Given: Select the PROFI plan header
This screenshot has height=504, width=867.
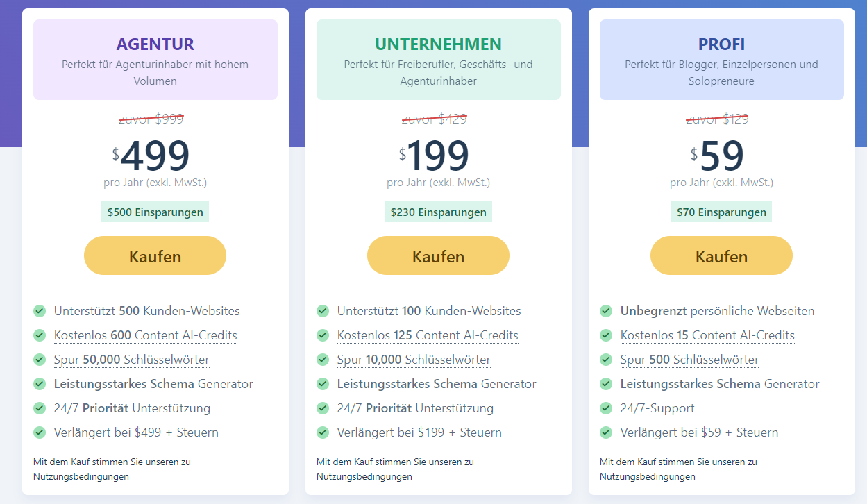Looking at the screenshot, I should [721, 43].
